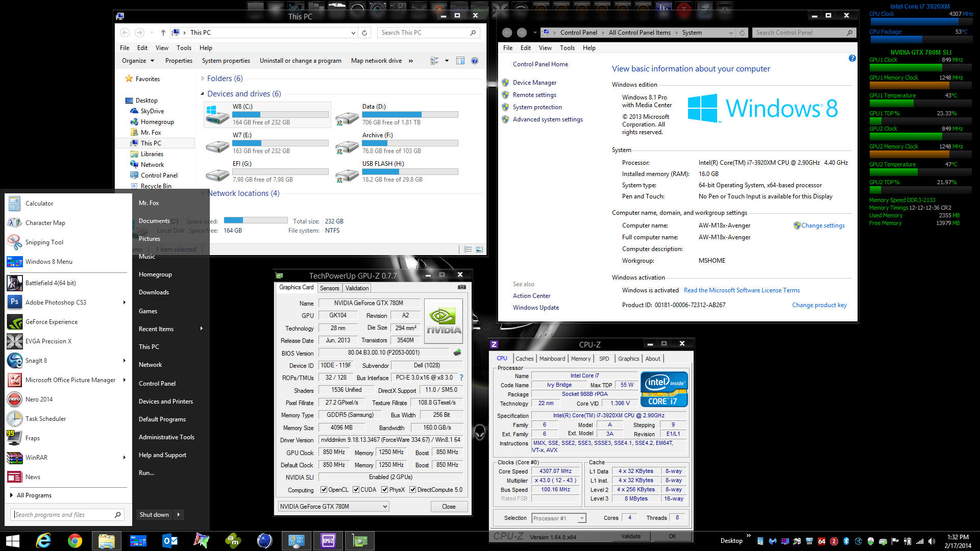Click the Bus Interface question mark icon

pyautogui.click(x=461, y=378)
